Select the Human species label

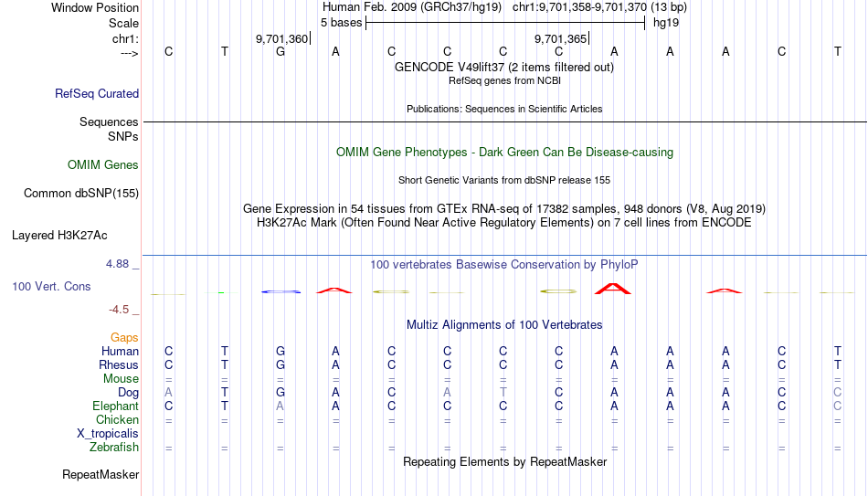tap(120, 351)
